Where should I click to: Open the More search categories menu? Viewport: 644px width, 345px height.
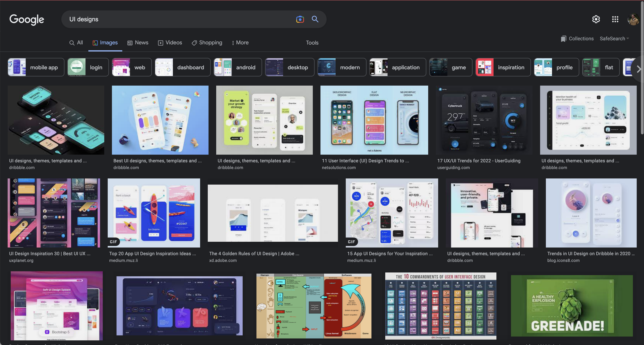click(x=240, y=43)
